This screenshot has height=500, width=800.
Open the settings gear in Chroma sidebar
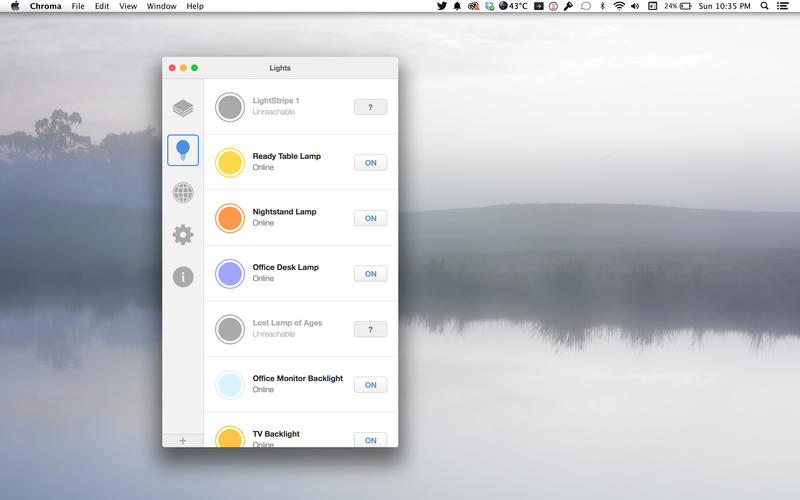[183, 235]
